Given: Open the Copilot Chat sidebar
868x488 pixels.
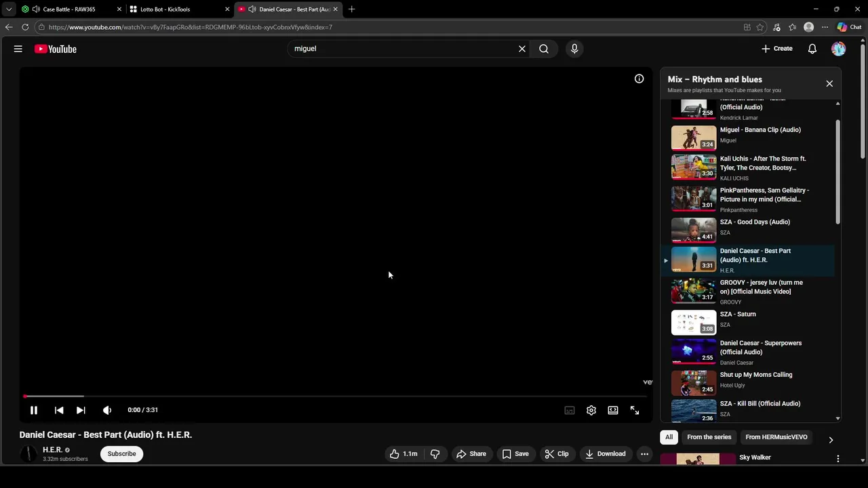Looking at the screenshot, I should (x=849, y=27).
